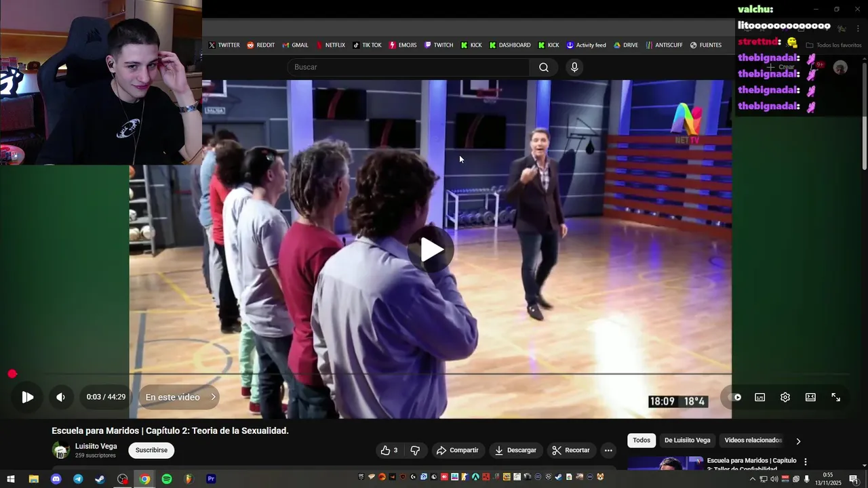Open Spotify from the taskbar
This screenshot has width=868, height=488.
tap(167, 479)
